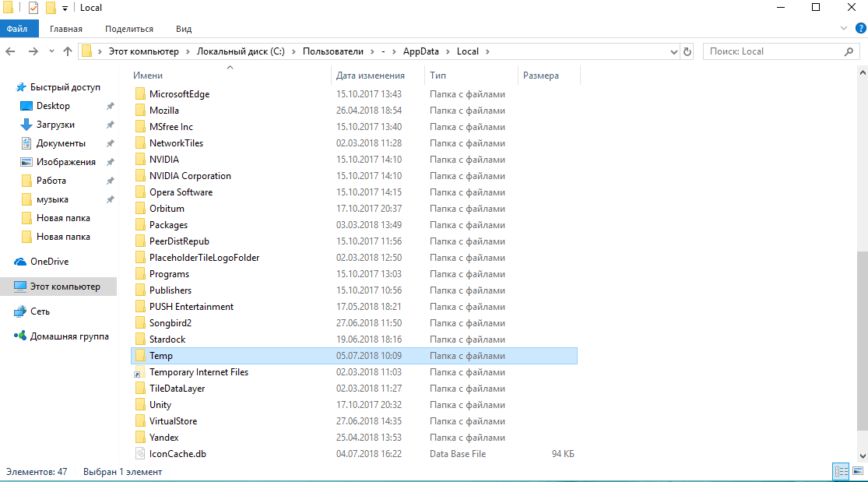
Task: Click the Properties quick access toolbar icon
Action: pyautogui.click(x=33, y=8)
